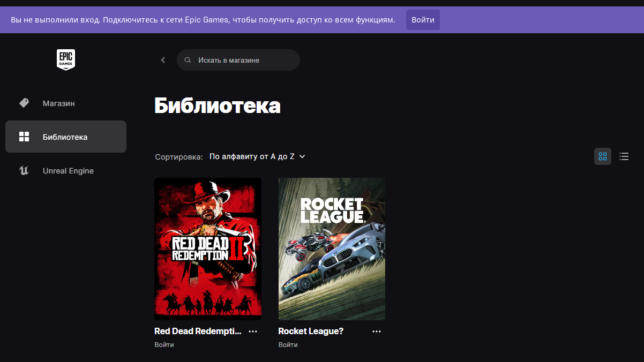644x362 pixels.
Task: Open the sort order dropdown
Action: click(x=257, y=156)
